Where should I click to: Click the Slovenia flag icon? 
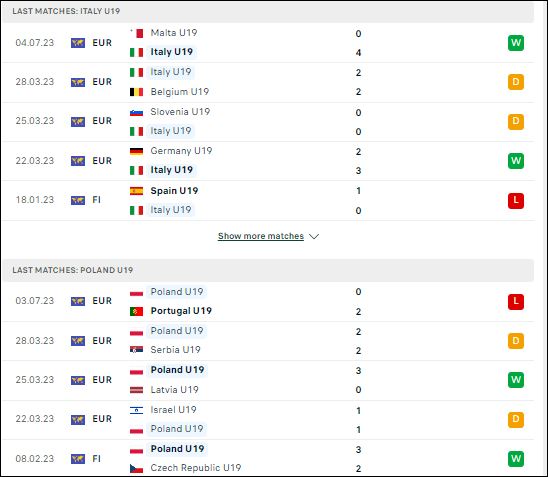136,113
